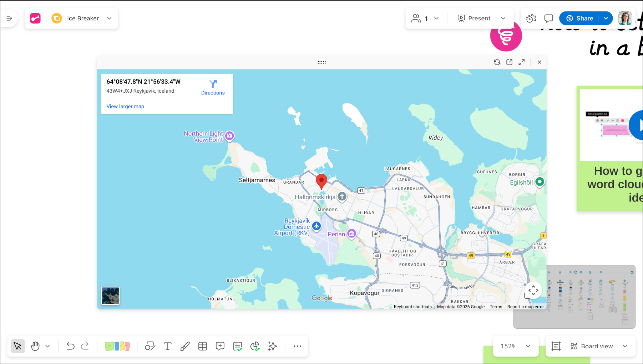Screen dimensions: 643x364
Task: Open more tools ellipsis menu
Action: pyautogui.click(x=297, y=346)
